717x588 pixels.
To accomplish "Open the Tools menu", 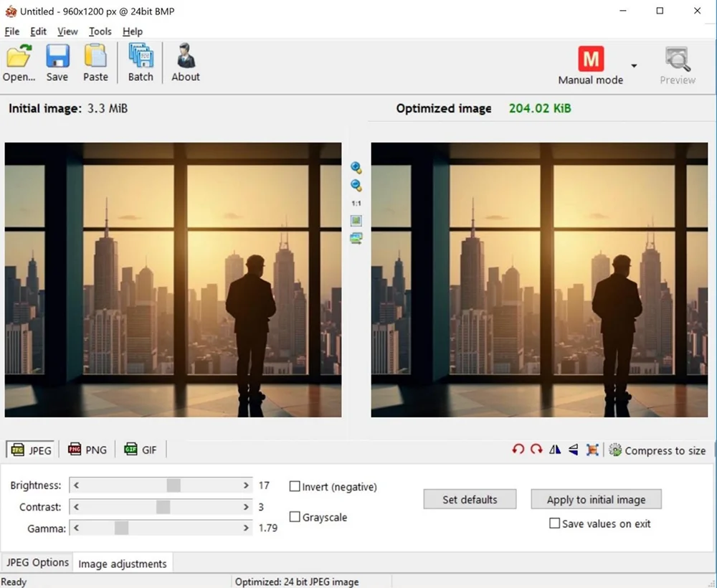I will 100,32.
